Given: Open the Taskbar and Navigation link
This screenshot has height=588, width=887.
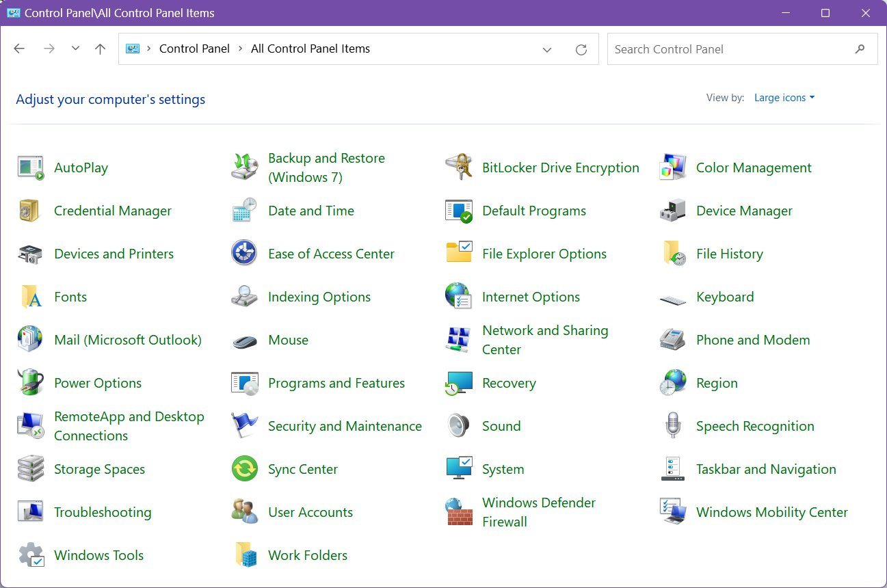Looking at the screenshot, I should pos(766,469).
